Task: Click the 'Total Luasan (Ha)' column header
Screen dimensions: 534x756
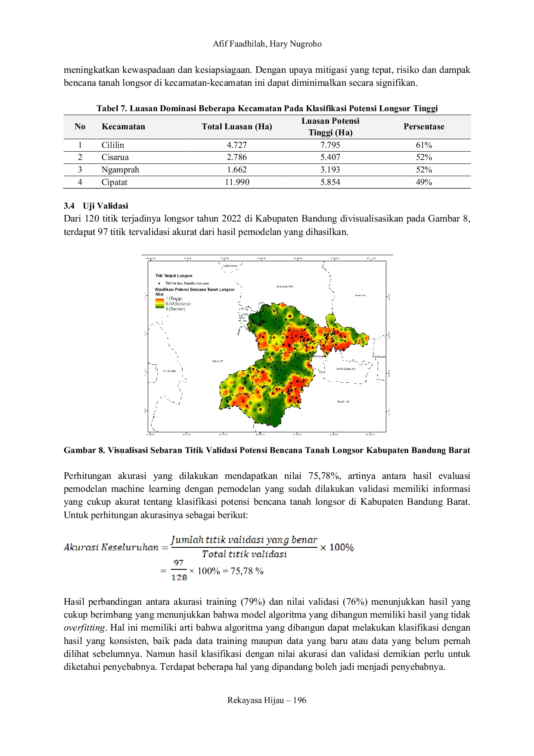Action: tap(237, 127)
